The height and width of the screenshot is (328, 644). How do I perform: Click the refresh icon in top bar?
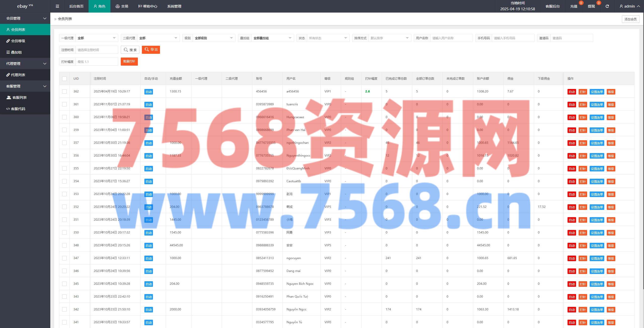coord(607,6)
